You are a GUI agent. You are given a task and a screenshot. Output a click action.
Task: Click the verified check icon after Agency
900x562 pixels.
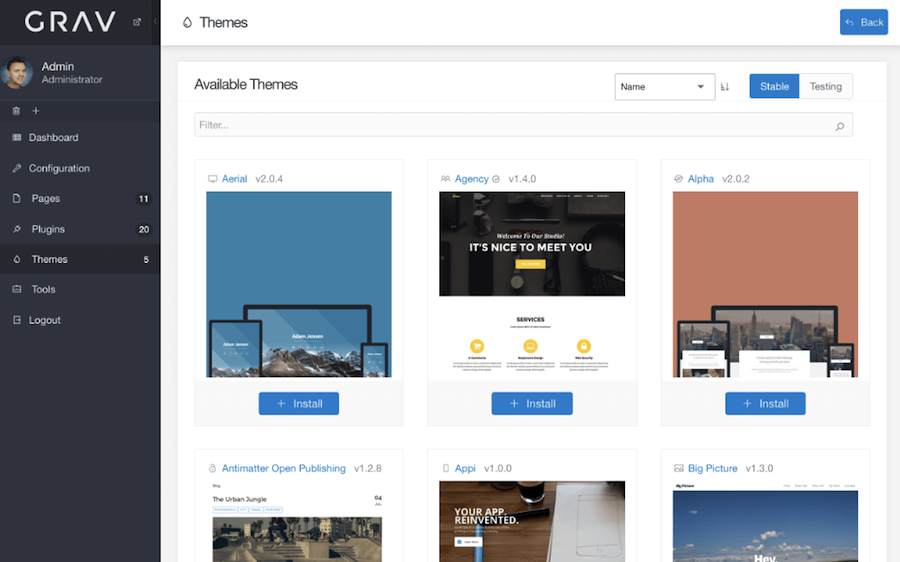tap(496, 179)
